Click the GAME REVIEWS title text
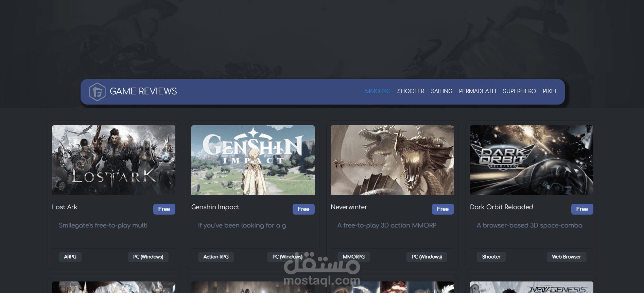The image size is (644, 293). (143, 91)
